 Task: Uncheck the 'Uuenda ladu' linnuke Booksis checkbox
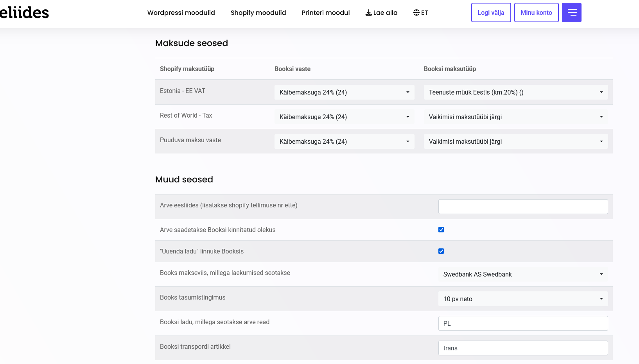[x=441, y=251]
